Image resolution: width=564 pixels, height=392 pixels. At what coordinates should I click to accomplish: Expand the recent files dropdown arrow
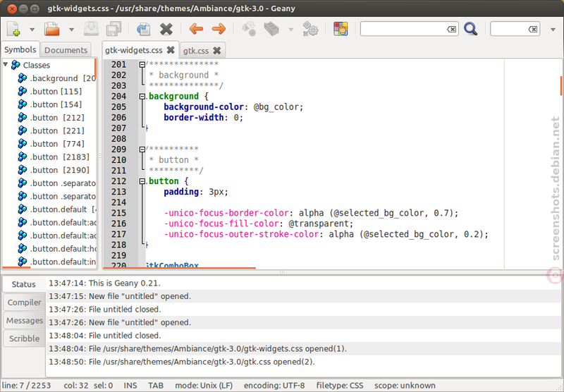point(71,30)
